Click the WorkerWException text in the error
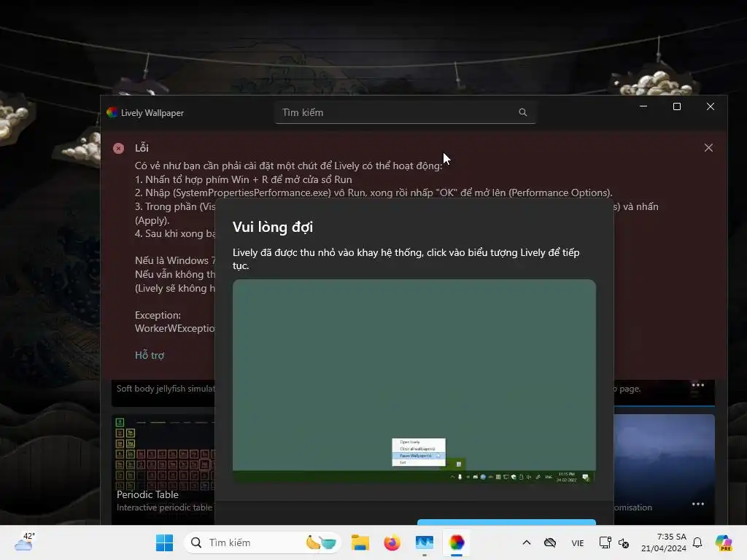The image size is (747, 560). coord(174,328)
